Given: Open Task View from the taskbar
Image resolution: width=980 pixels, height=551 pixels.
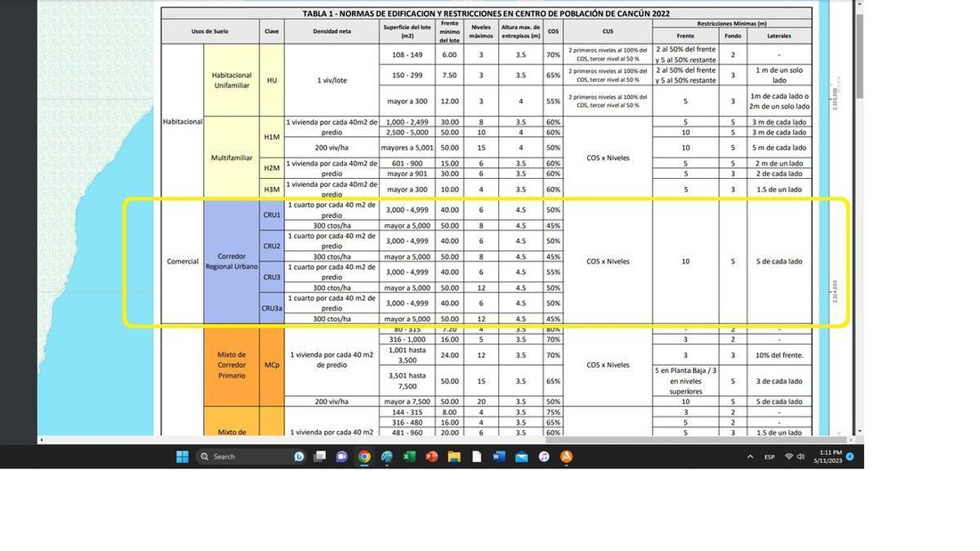Looking at the screenshot, I should (x=319, y=457).
